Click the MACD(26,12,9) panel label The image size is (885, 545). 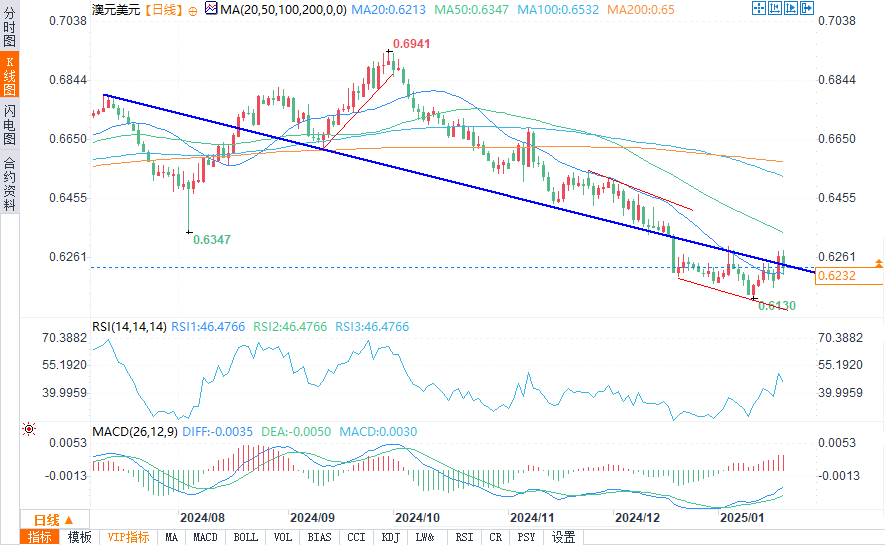point(135,432)
